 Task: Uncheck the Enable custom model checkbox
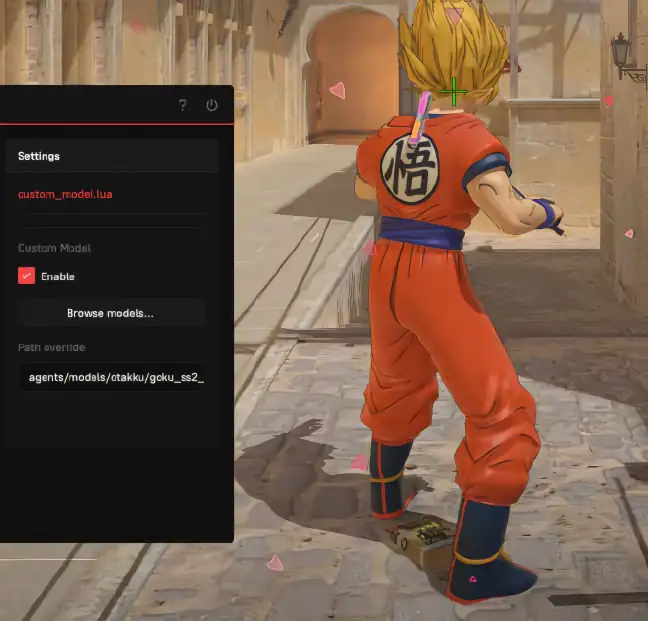coord(26,276)
